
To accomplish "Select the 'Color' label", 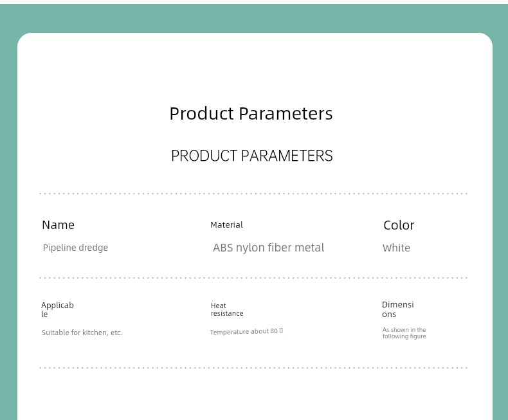I will [x=399, y=225].
